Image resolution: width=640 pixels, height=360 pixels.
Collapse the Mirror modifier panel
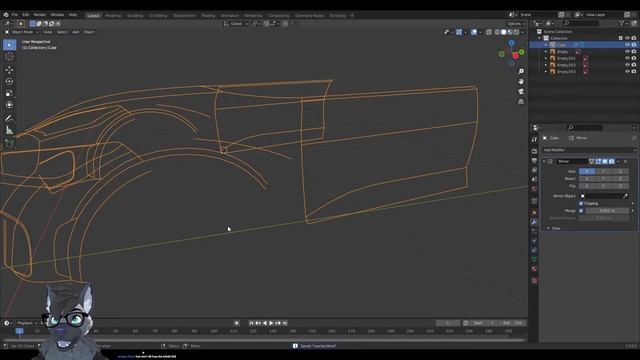[544, 162]
